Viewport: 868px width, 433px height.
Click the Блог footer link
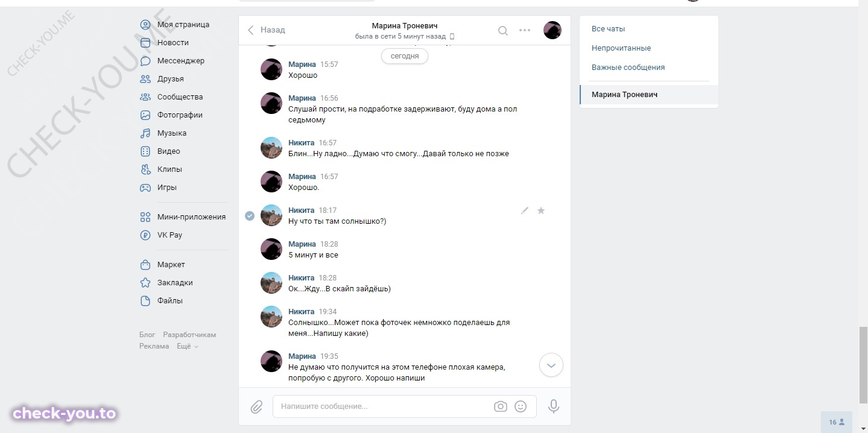point(147,335)
